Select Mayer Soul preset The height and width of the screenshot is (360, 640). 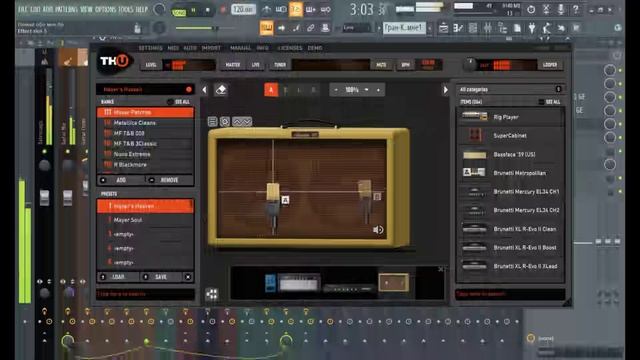(x=145, y=220)
